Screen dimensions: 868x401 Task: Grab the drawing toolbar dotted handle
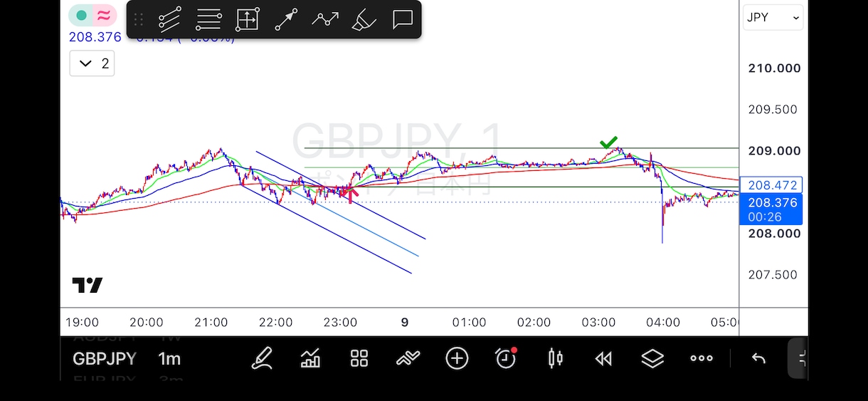(139, 19)
